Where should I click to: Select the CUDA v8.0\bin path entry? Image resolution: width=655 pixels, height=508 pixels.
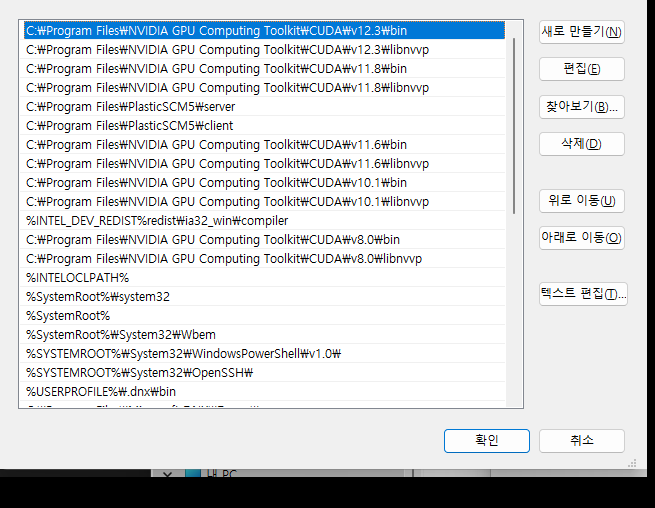point(264,240)
